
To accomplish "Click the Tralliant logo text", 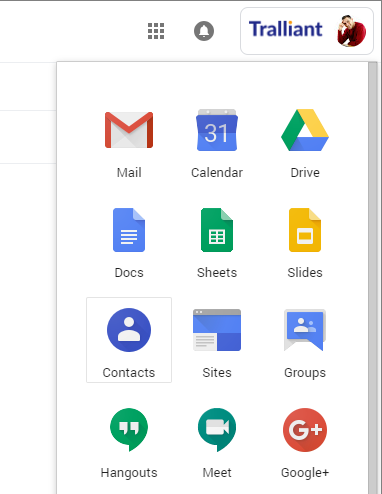I will click(x=286, y=29).
